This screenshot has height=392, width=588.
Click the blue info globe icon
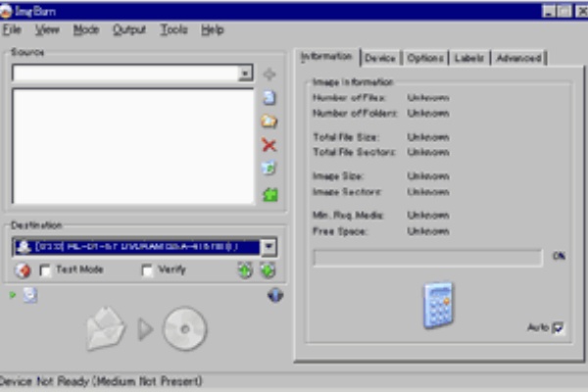tap(275, 295)
